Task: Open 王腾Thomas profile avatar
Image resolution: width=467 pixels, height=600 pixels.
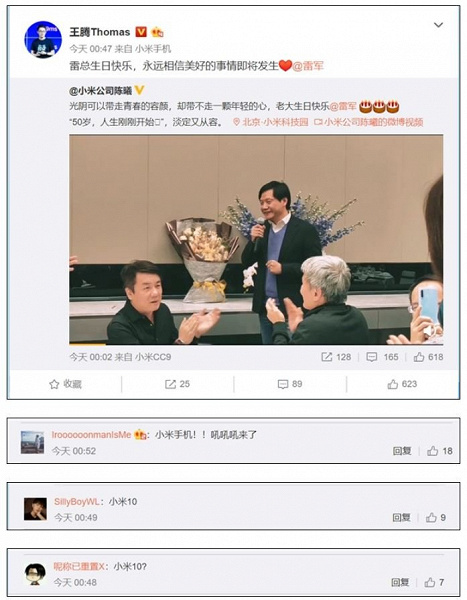Action: coord(43,40)
